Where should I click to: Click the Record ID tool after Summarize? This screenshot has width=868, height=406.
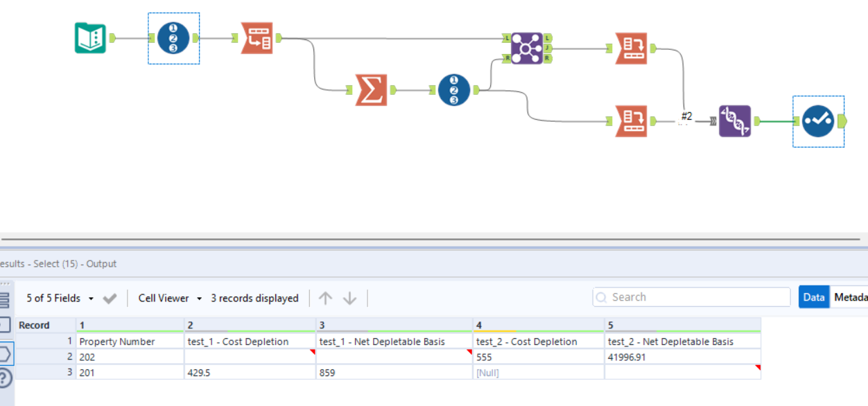pyautogui.click(x=454, y=90)
